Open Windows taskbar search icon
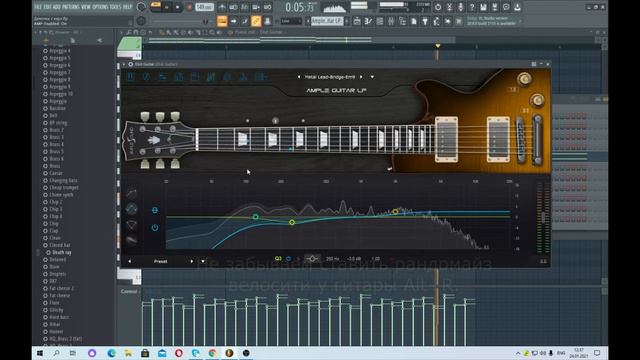The height and width of the screenshot is (360, 640). coord(57,353)
